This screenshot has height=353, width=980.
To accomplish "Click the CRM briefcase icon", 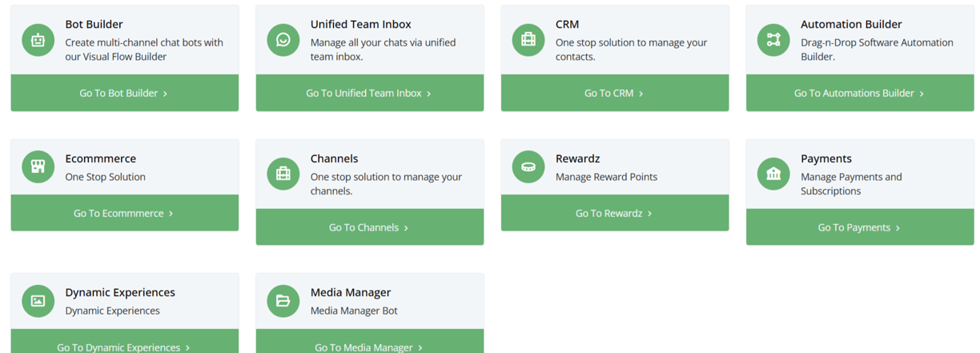I will click(528, 40).
